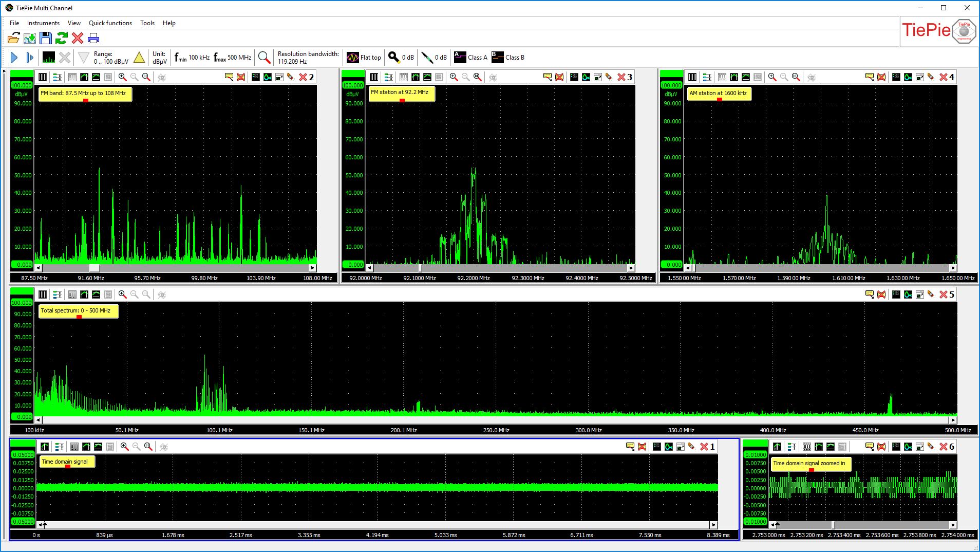This screenshot has width=980, height=552.
Task: Close graph 3 with its red X
Action: tap(621, 77)
